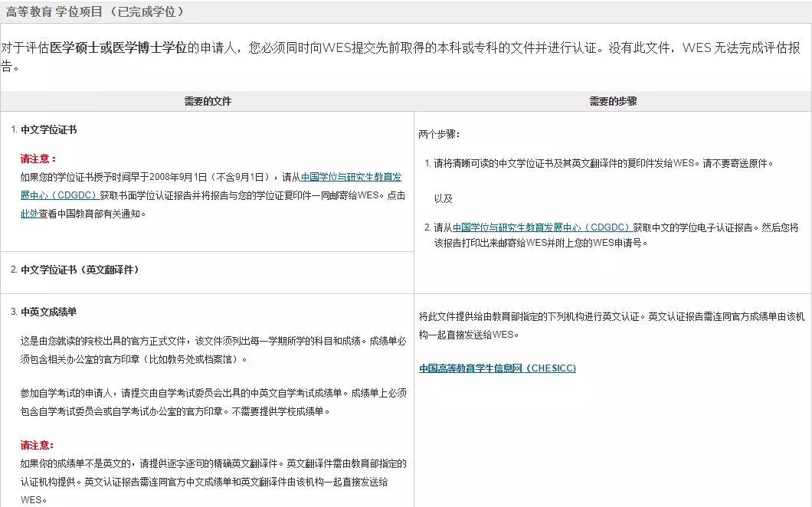Click the first red 请注意 label under 中文学位证书
The image size is (812, 507).
38,159
